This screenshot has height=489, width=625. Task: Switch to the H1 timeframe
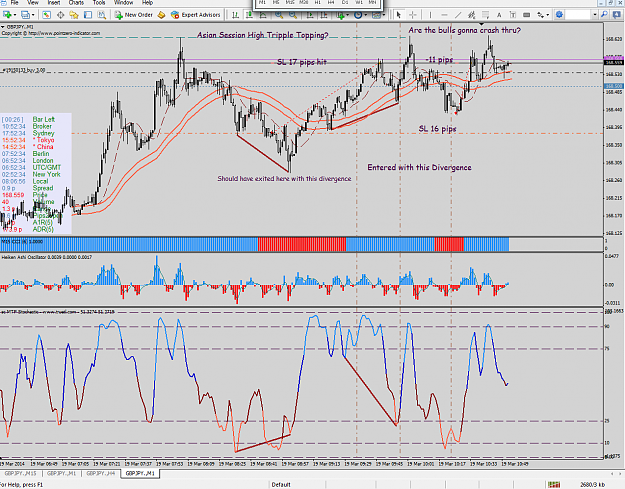[318, 2]
